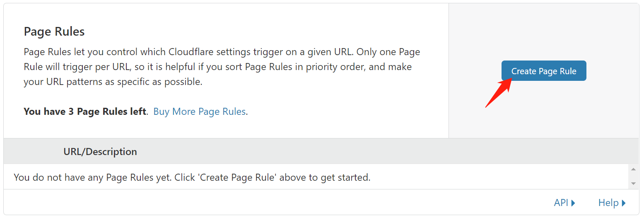The width and height of the screenshot is (644, 223).
Task: Click the red arrow annotation pointing at the button
Action: (x=498, y=92)
